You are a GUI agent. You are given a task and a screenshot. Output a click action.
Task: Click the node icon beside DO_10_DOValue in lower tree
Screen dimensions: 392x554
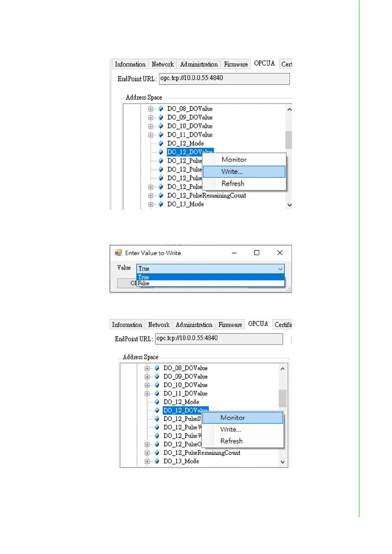[157, 385]
